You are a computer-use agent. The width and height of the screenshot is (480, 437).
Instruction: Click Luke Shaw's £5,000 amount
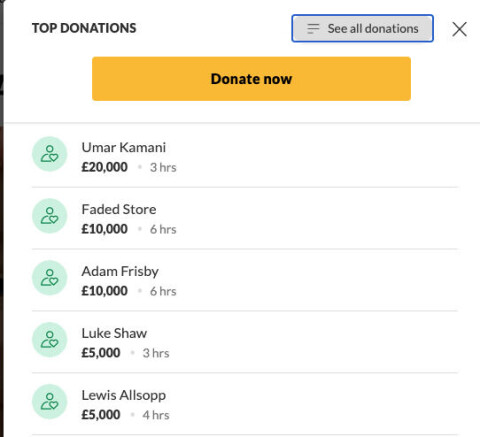pyautogui.click(x=101, y=353)
